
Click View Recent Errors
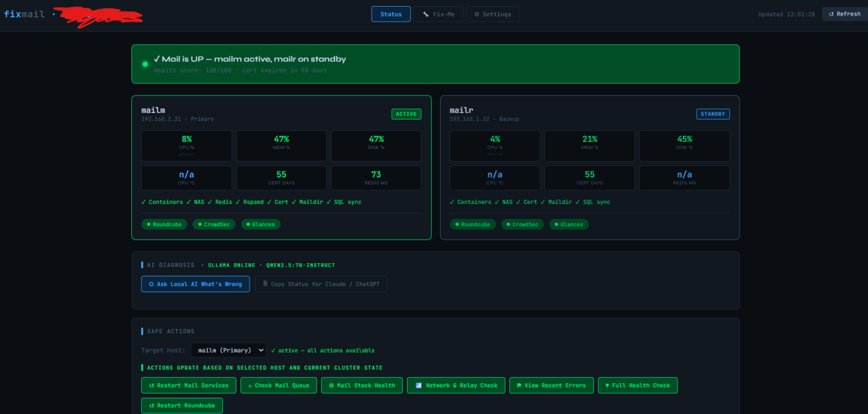click(x=552, y=385)
